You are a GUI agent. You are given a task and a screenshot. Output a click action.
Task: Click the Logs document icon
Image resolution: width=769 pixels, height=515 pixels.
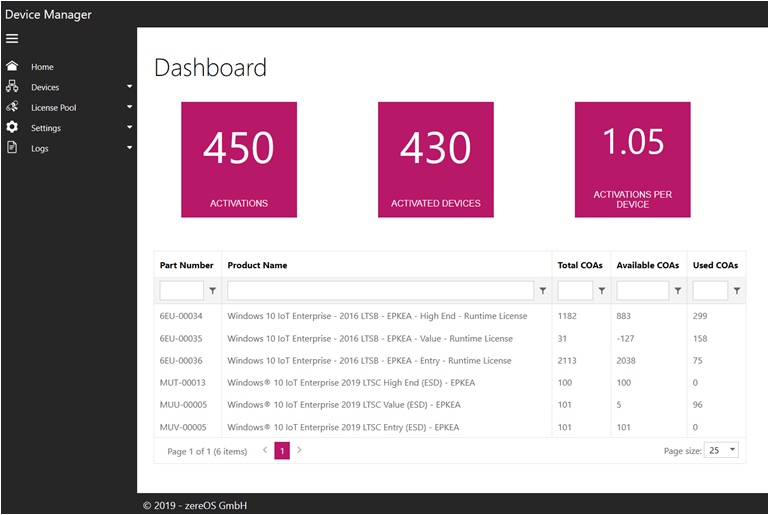[x=12, y=147]
